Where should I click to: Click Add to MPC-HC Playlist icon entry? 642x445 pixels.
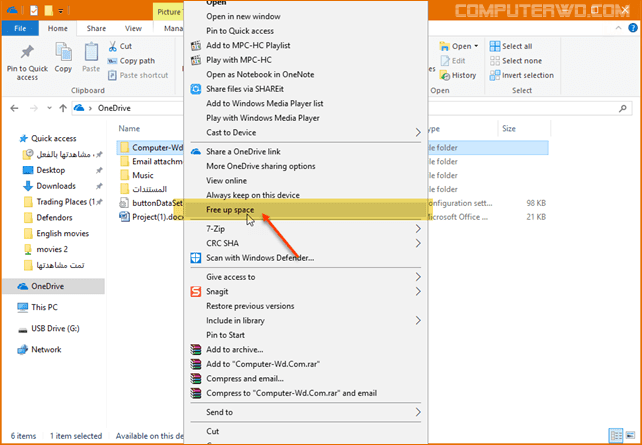[x=196, y=45]
